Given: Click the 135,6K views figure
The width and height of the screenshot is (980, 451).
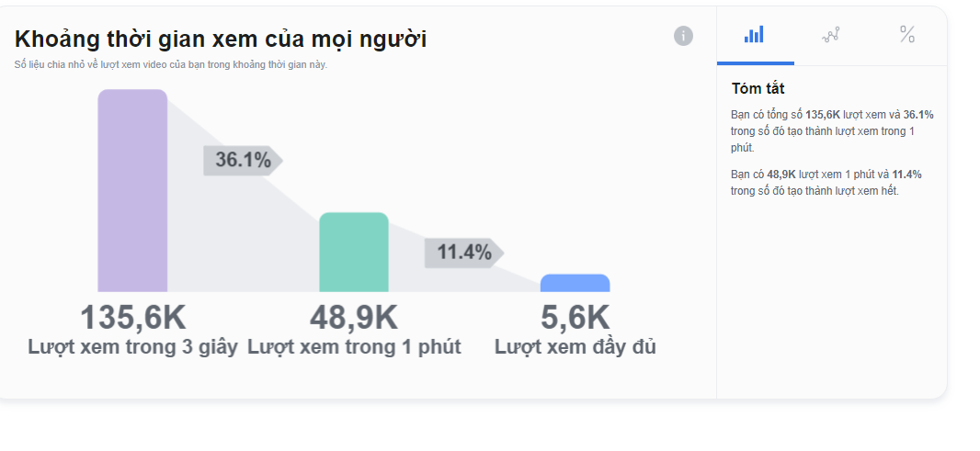Looking at the screenshot, I should click(132, 318).
